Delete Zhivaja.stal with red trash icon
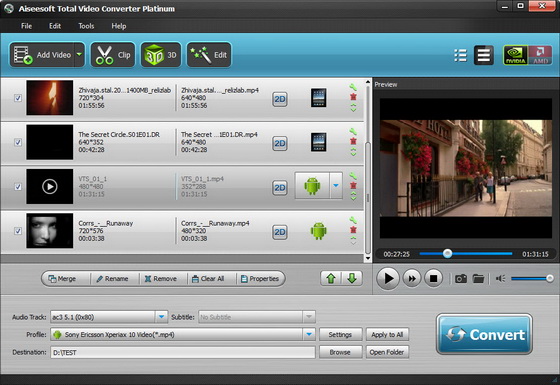 pos(353,96)
